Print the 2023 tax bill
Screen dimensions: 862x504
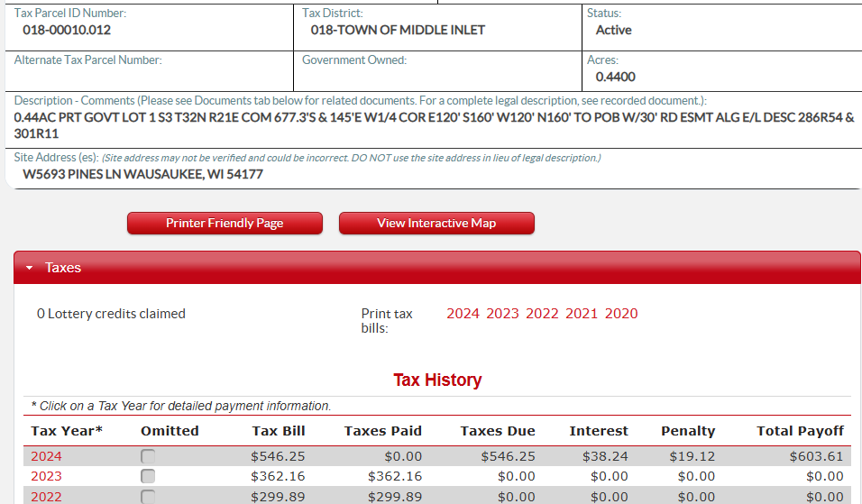[x=502, y=314]
